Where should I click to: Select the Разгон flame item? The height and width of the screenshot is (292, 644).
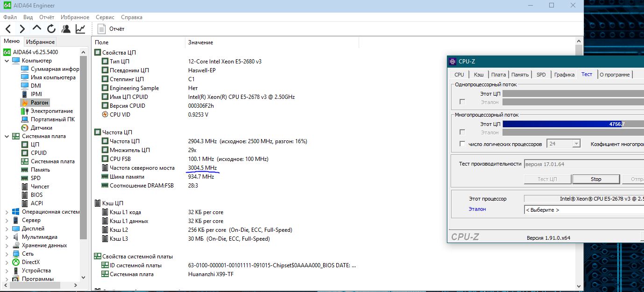point(35,103)
